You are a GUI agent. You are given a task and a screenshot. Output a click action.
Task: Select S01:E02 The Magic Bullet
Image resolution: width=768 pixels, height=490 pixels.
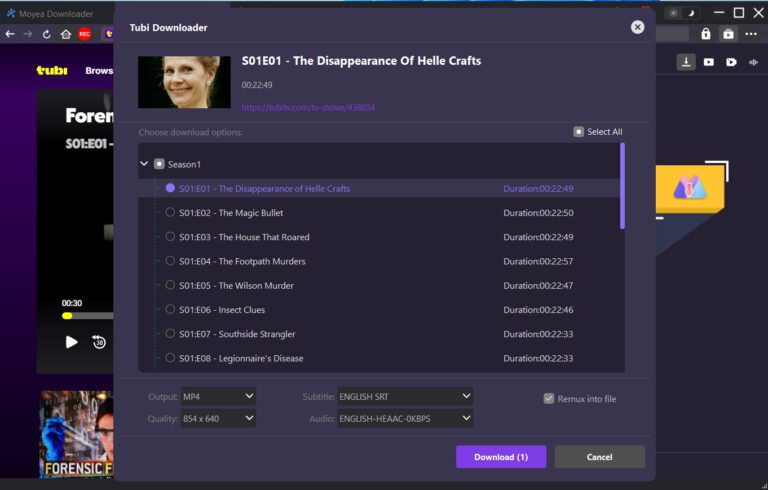coord(170,212)
